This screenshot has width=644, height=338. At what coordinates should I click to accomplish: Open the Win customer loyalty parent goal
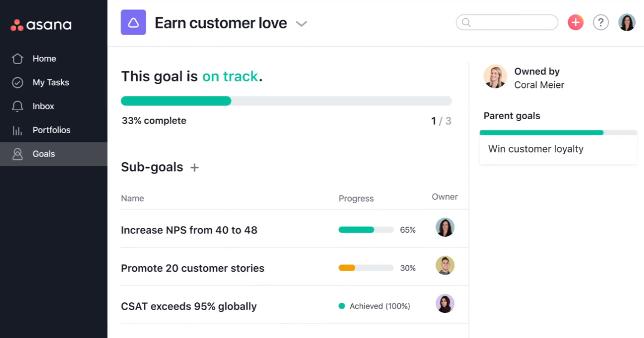[536, 149]
